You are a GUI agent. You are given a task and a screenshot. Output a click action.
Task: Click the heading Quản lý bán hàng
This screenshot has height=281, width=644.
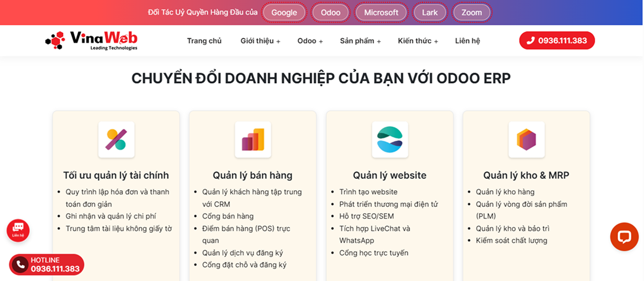coord(253,175)
